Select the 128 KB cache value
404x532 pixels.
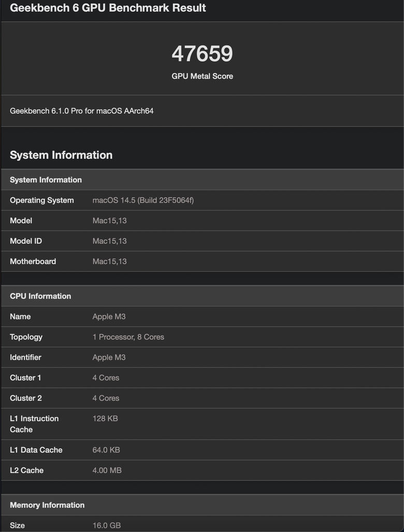pyautogui.click(x=105, y=419)
